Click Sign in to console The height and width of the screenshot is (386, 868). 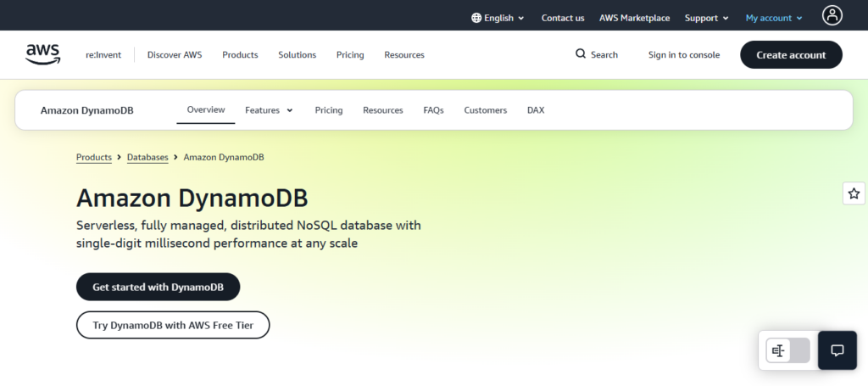click(x=684, y=55)
